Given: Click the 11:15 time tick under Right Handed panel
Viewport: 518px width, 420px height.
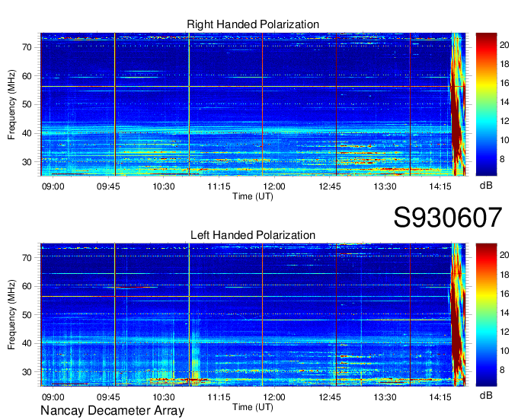Looking at the screenshot, I should (x=219, y=186).
